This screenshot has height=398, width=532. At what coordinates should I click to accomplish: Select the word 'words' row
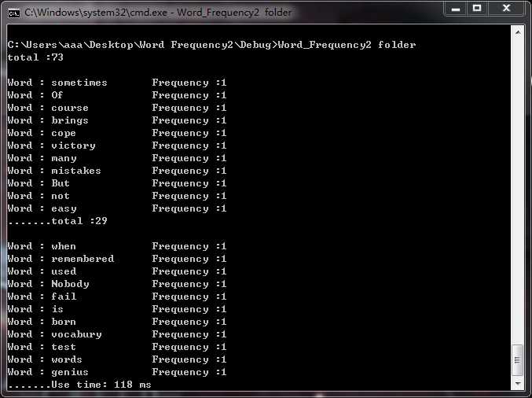point(117,359)
